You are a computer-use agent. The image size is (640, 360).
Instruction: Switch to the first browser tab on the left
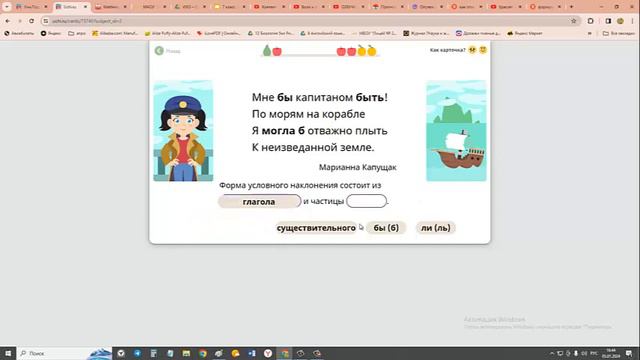click(31, 7)
